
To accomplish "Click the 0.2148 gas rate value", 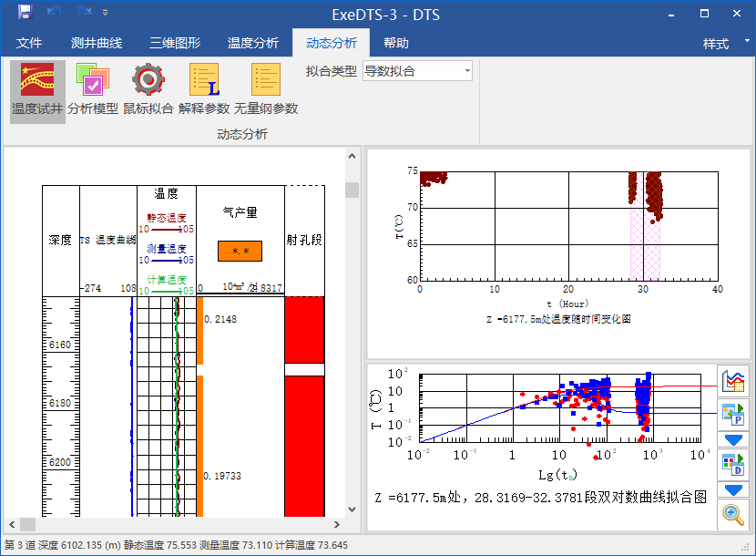I will (x=220, y=319).
